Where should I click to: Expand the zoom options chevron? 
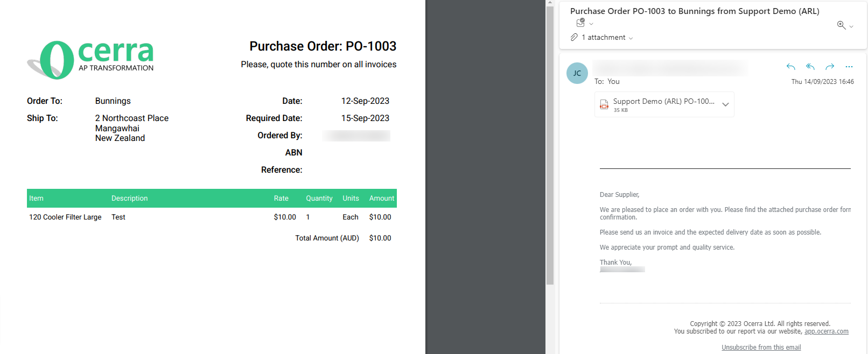pos(851,26)
